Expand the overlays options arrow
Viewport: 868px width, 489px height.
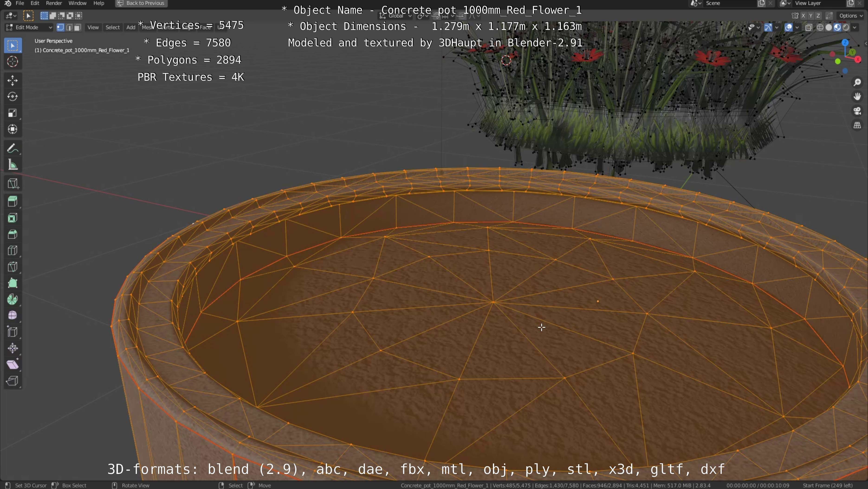click(797, 28)
